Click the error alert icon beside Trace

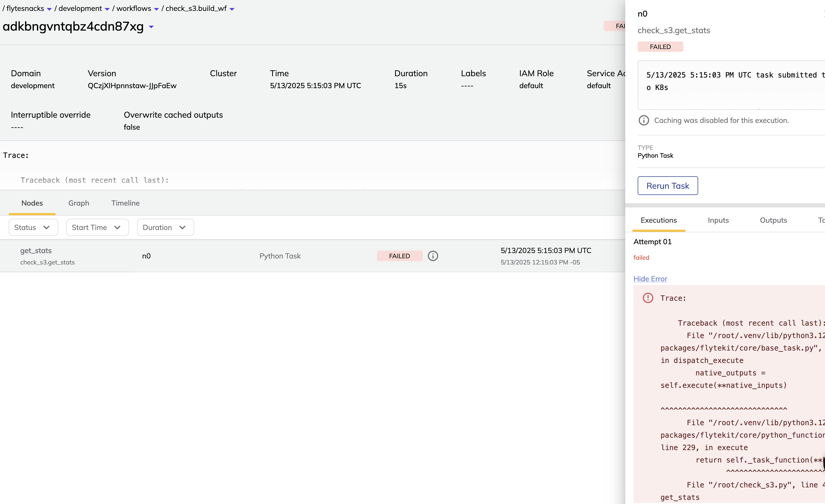pyautogui.click(x=648, y=298)
